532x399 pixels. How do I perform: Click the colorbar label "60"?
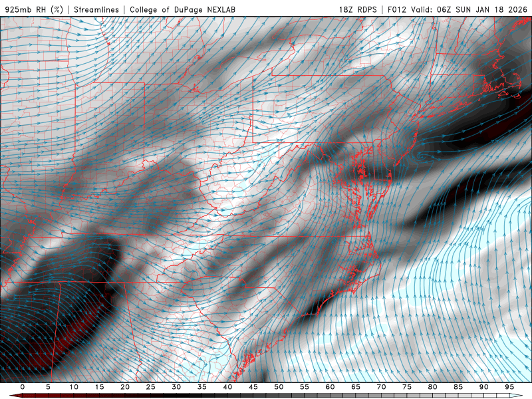pyautogui.click(x=330, y=387)
